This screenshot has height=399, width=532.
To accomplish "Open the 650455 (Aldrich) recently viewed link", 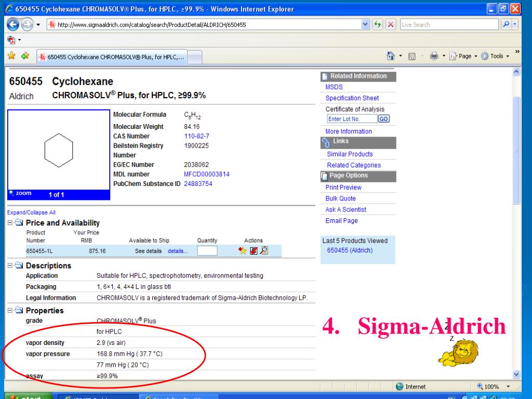I will click(350, 250).
